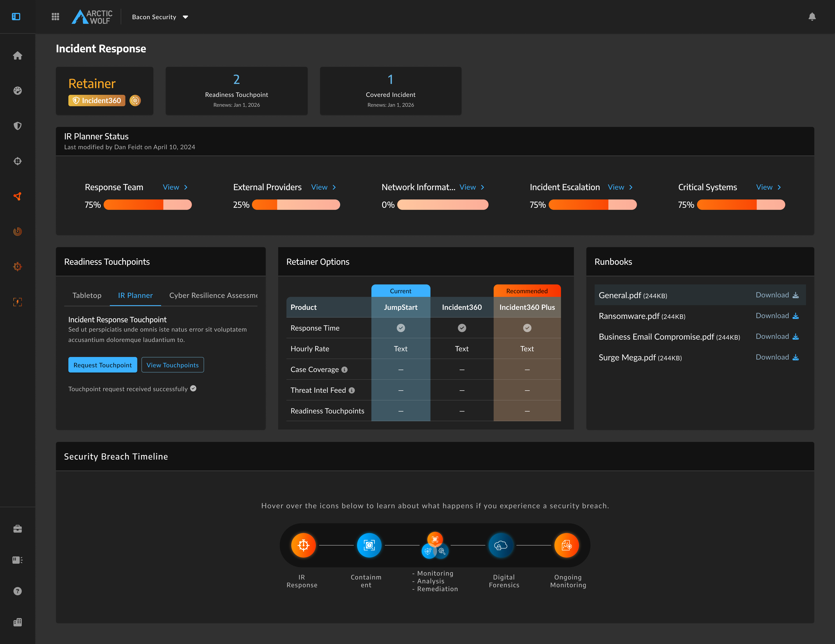Open the contacts card sidebar icon

pyautogui.click(x=18, y=560)
